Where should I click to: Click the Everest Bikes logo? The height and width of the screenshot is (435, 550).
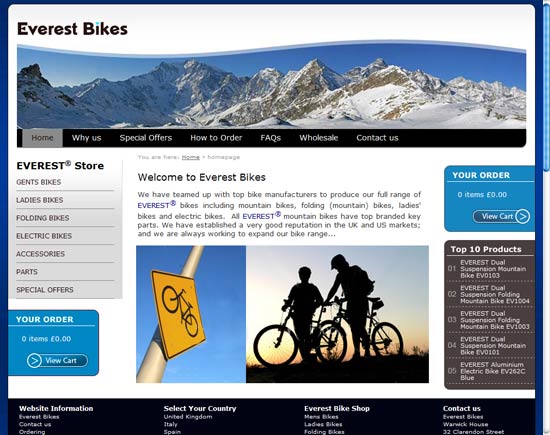click(x=72, y=29)
